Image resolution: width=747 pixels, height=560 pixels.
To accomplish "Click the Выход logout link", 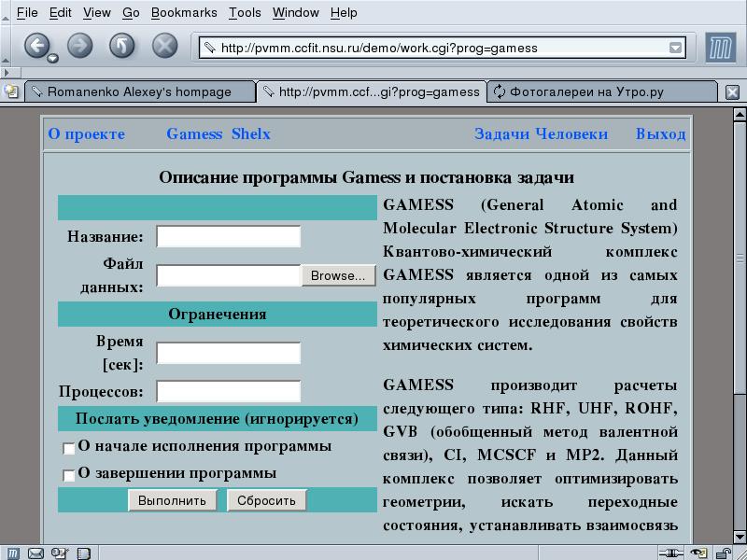I will point(661,133).
